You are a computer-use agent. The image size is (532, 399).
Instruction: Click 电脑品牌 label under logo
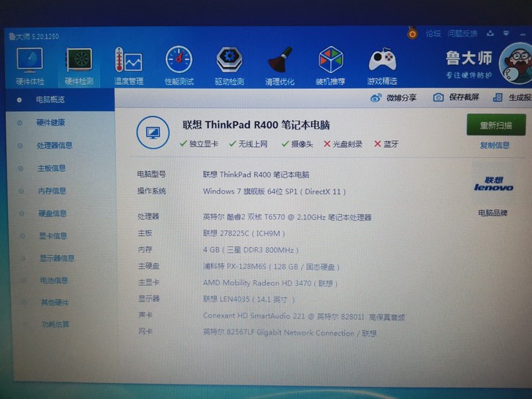[493, 213]
